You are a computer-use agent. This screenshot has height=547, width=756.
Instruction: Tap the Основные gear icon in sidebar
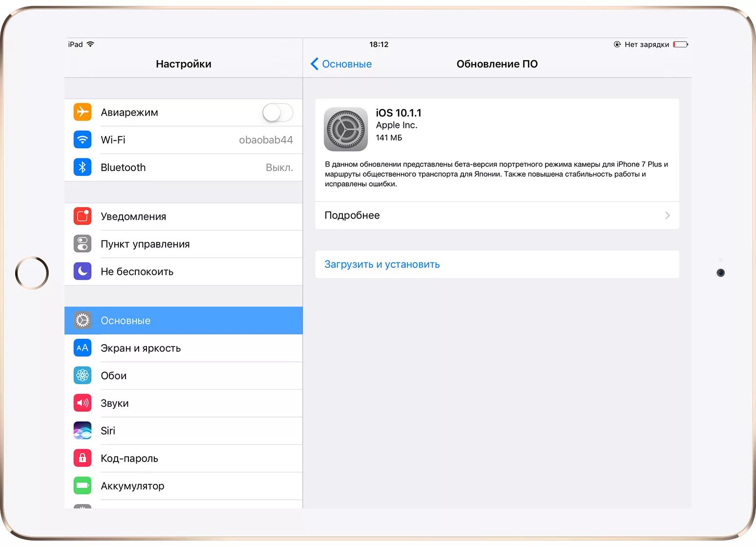[83, 320]
